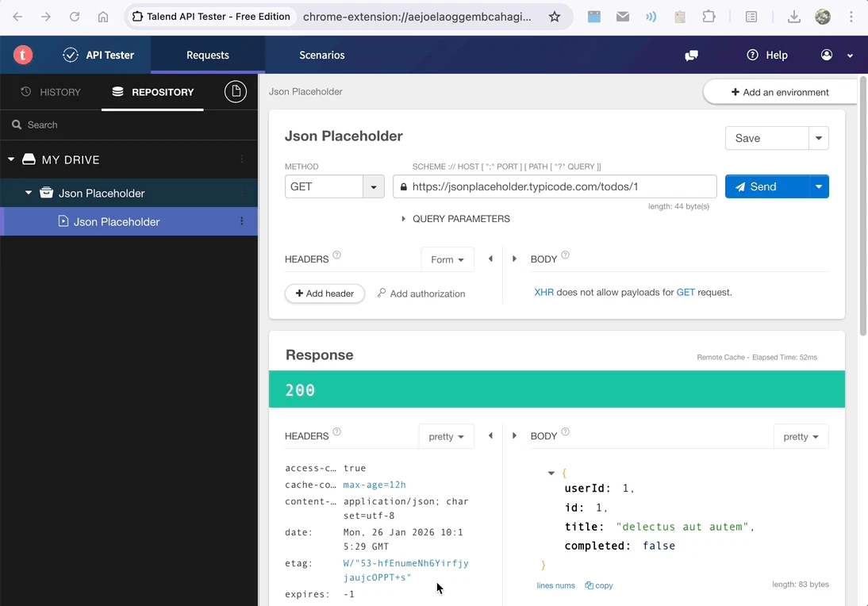The image size is (868, 606).
Task: Collapse request body pane right arrow
Action: 514,259
